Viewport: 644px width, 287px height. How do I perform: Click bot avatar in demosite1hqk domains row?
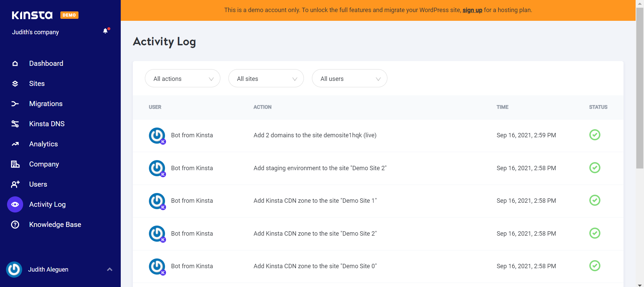(157, 136)
